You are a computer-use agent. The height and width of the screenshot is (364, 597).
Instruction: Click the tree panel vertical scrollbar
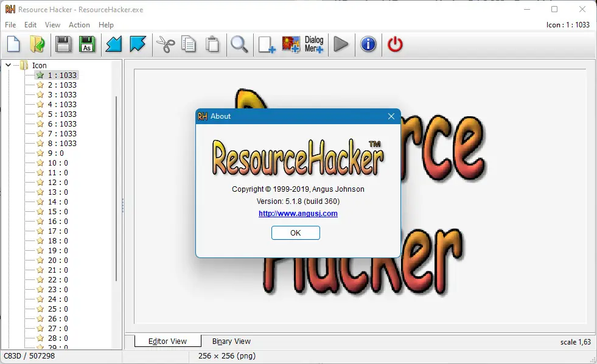(116, 189)
